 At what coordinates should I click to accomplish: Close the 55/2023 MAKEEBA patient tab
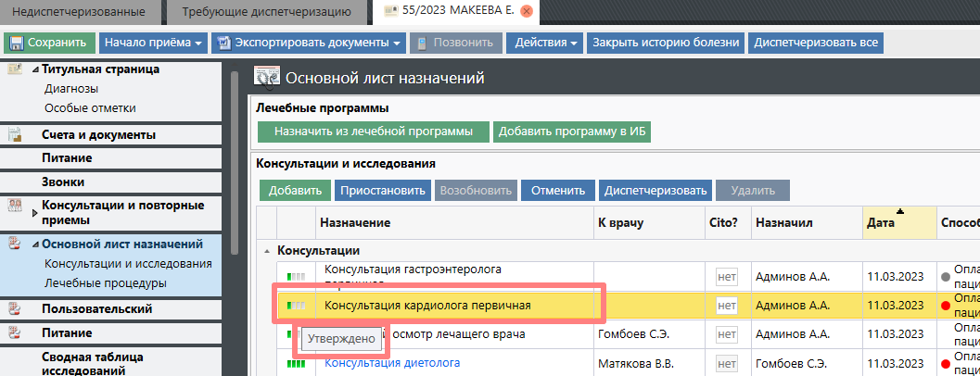[528, 12]
